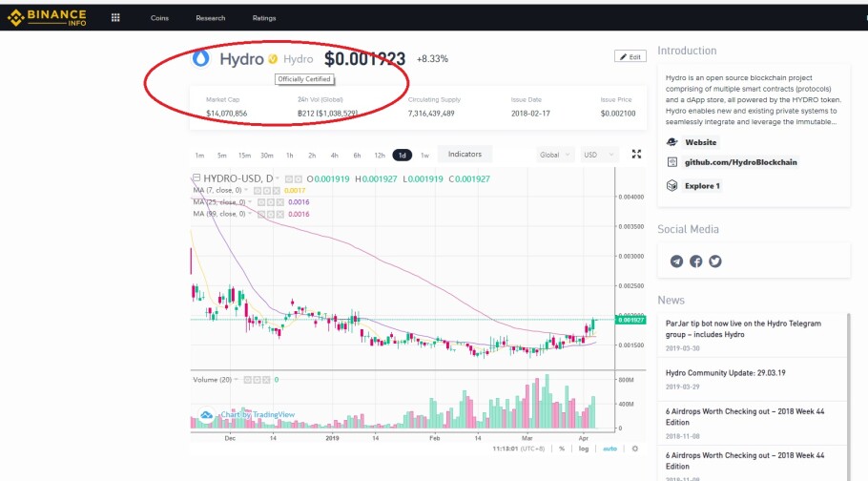Click the gold certified badge next to Hydro
868x481 pixels.
coord(273,59)
